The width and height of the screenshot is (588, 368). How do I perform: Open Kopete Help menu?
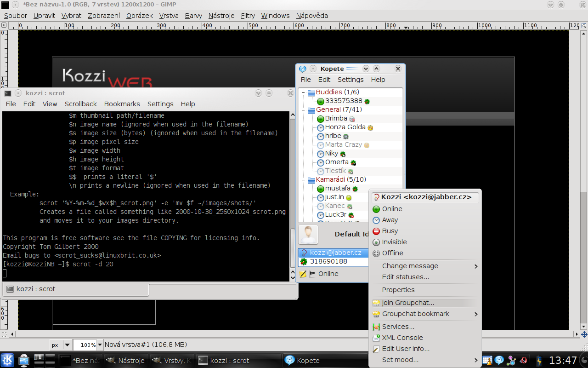(x=378, y=80)
